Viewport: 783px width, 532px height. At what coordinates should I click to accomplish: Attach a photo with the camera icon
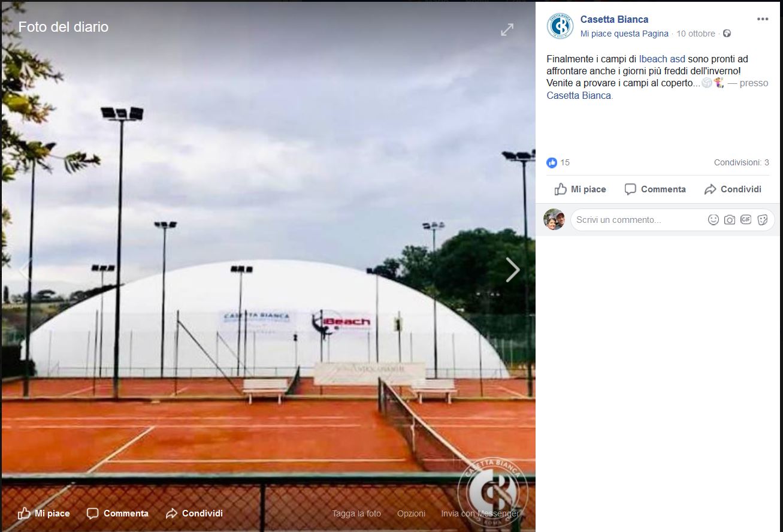(x=729, y=220)
